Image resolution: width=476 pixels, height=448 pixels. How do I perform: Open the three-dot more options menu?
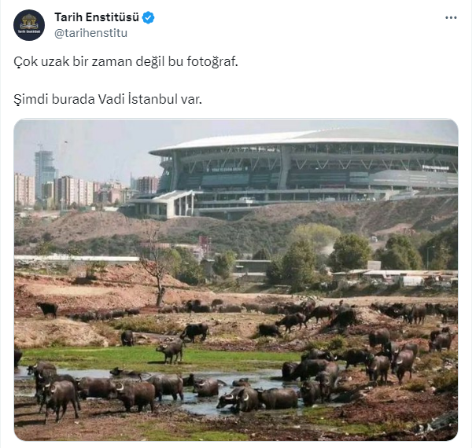pos(451,18)
